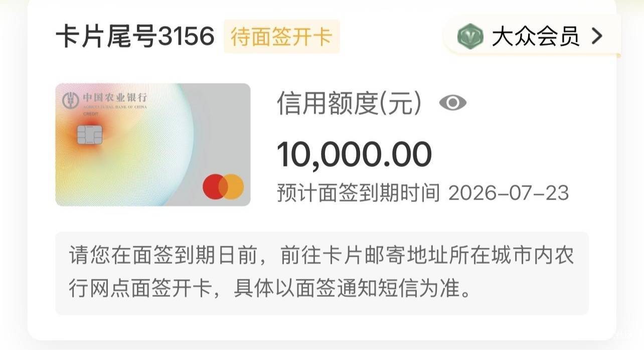644x350 pixels.
Task: Click the 信用额度(元) label
Action: 349,104
